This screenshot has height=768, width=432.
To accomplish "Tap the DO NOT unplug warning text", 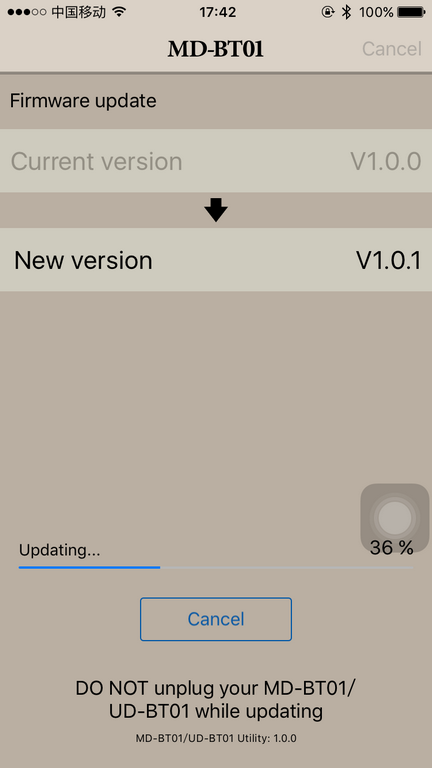I will (x=216, y=699).
